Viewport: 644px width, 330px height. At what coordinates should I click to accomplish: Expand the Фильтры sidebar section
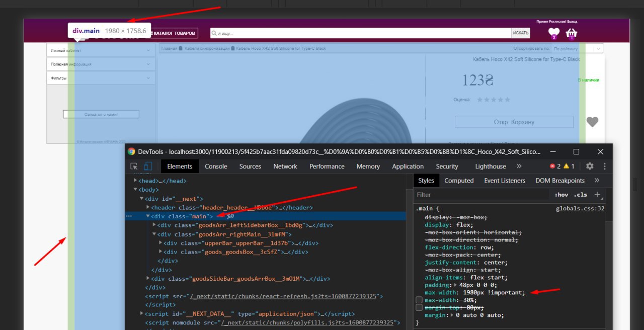click(x=101, y=78)
